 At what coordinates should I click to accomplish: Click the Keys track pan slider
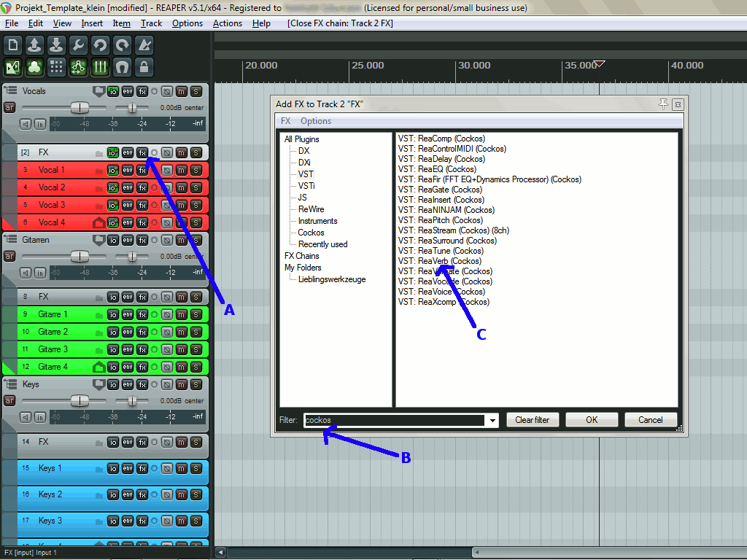[x=132, y=400]
